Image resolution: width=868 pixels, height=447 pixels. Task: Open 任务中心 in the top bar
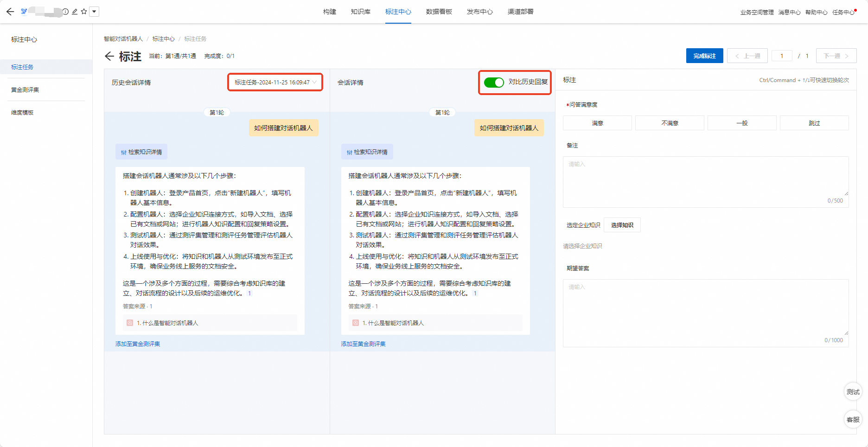(844, 13)
